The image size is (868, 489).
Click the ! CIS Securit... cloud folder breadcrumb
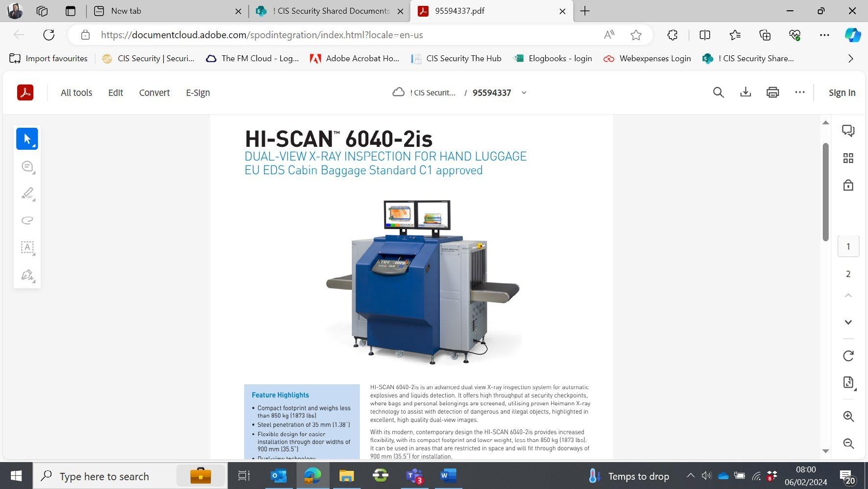point(424,93)
